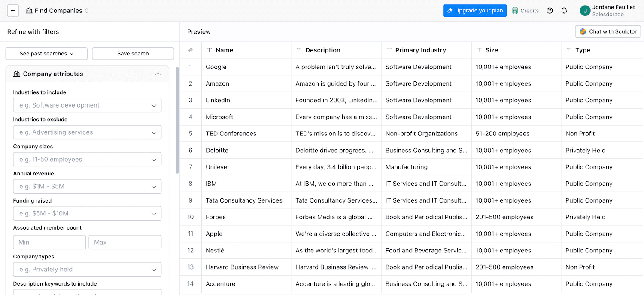Click the Credits coin stack icon
This screenshot has height=295, width=644.
[x=515, y=11]
